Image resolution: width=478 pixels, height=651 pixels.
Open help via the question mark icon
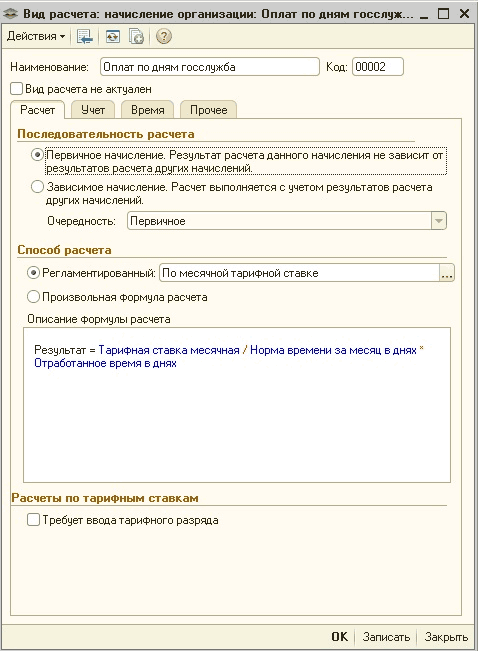pos(164,37)
